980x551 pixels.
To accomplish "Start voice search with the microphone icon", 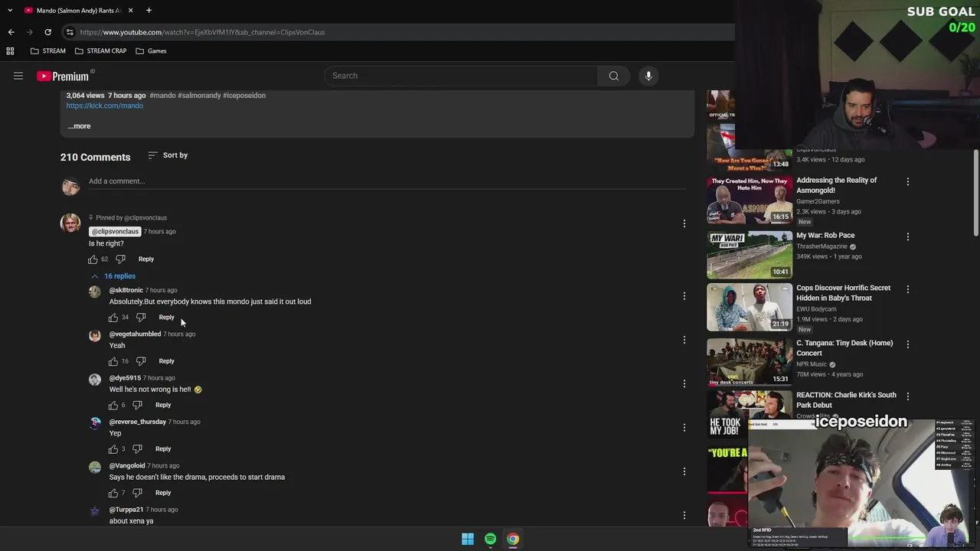I will click(x=648, y=76).
